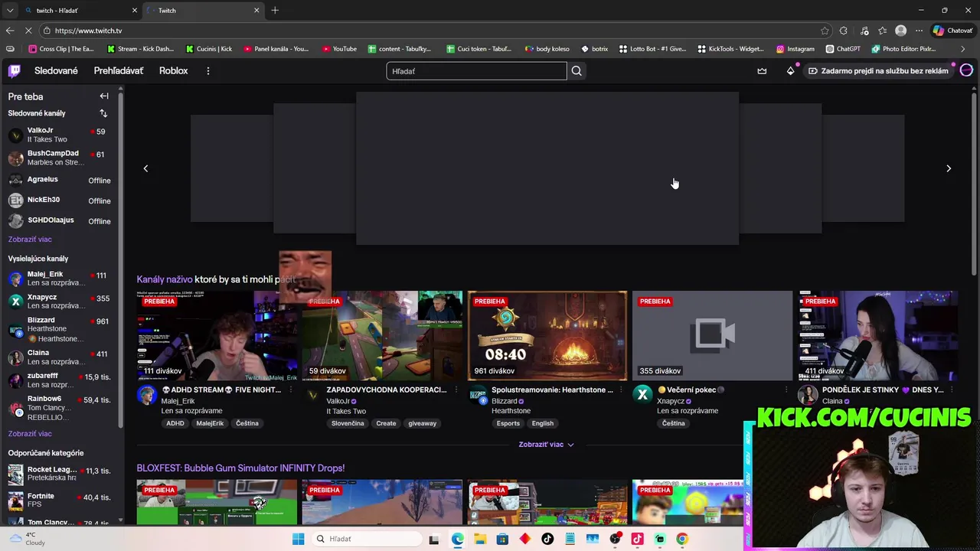Open the tab list dropdown arrow
The image size is (980, 551).
(x=9, y=10)
